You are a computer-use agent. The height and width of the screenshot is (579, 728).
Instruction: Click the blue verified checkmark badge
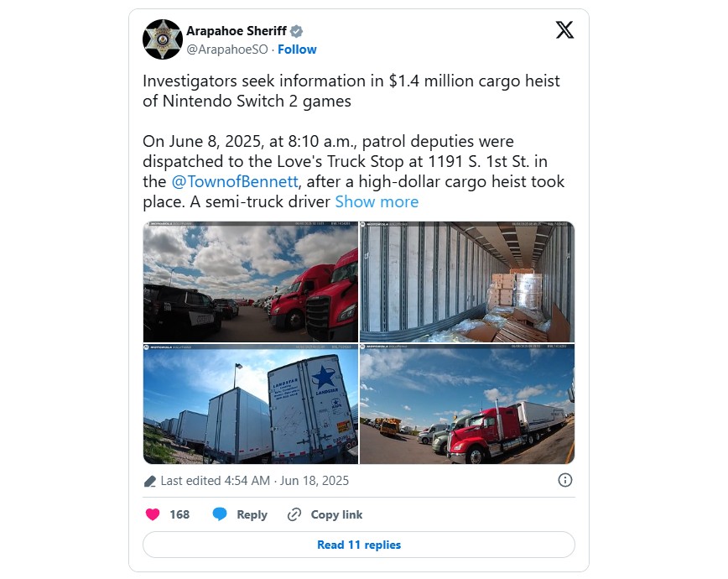coord(297,31)
